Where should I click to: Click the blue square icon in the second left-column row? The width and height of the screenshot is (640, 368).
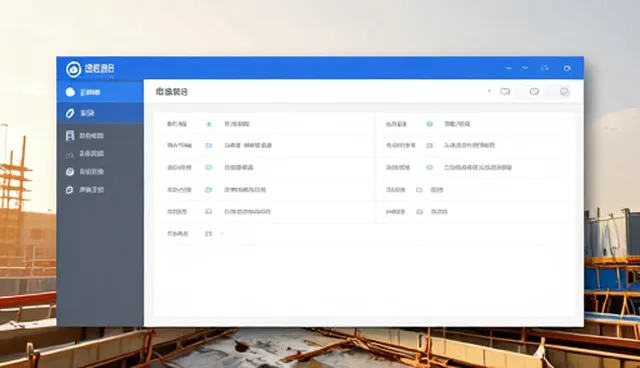point(209,145)
